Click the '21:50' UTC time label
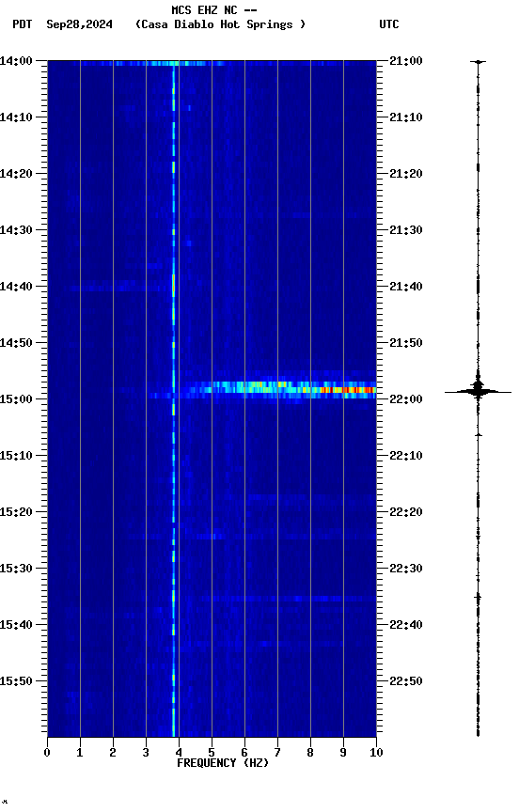The height and width of the screenshot is (812, 519). [x=406, y=343]
